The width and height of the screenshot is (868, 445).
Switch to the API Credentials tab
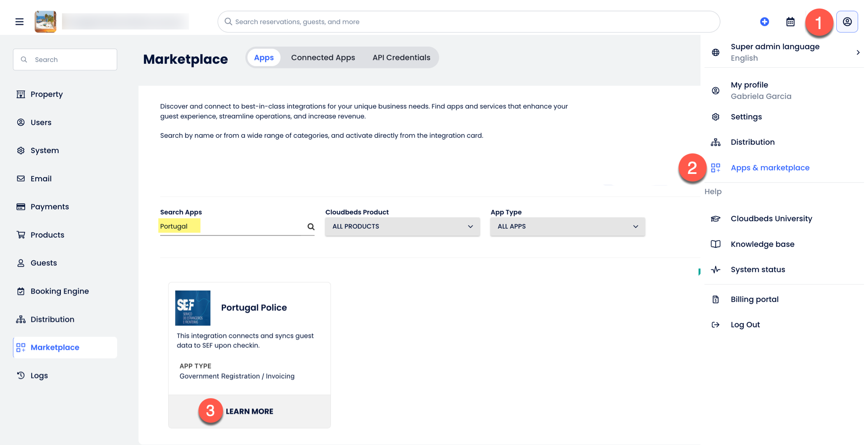click(401, 58)
